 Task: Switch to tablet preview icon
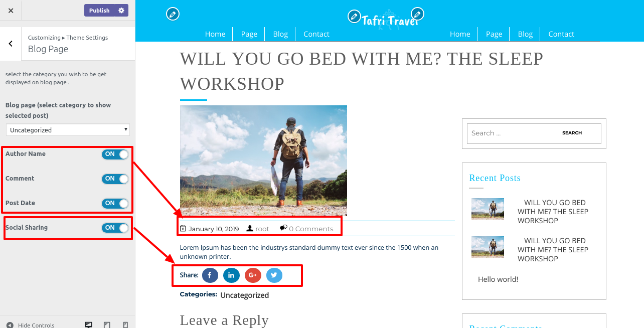click(107, 325)
